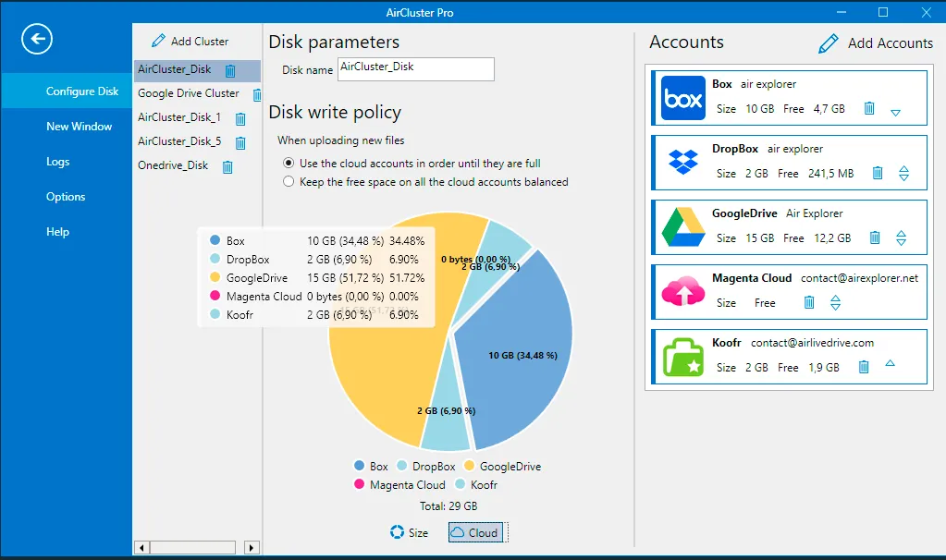Select the Cloud chart view button
This screenshot has height=560, width=946.
point(475,532)
